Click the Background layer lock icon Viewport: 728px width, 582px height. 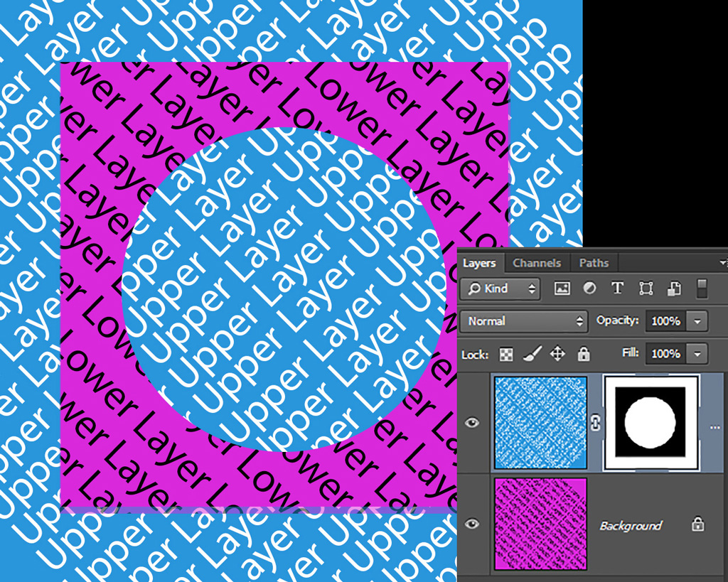pyautogui.click(x=698, y=524)
